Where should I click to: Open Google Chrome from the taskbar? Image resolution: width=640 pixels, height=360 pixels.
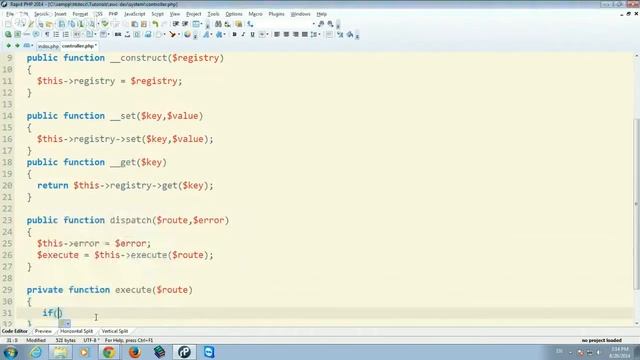(x=109, y=352)
